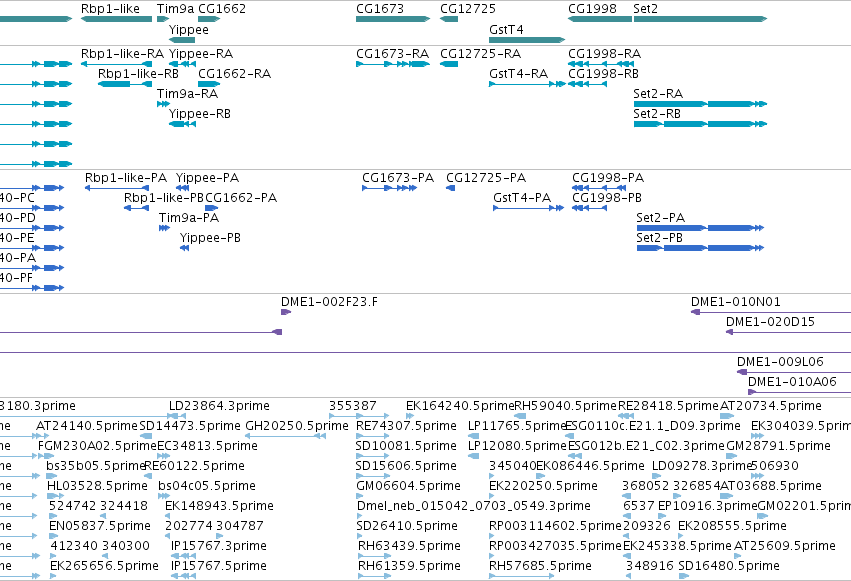The height and width of the screenshot is (581, 851).
Task: Select EST EK164240.5prime
Action: [409, 416]
